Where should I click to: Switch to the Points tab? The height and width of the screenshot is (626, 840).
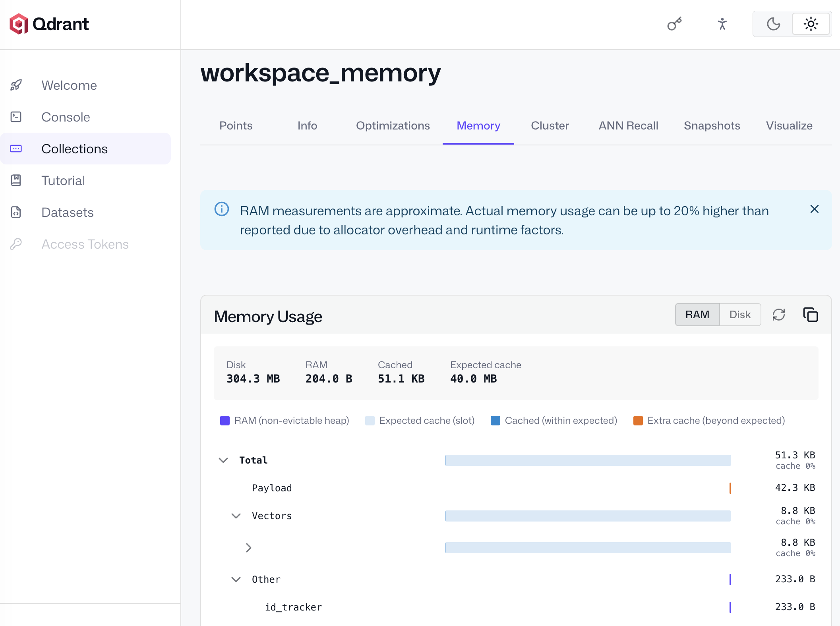pos(236,126)
